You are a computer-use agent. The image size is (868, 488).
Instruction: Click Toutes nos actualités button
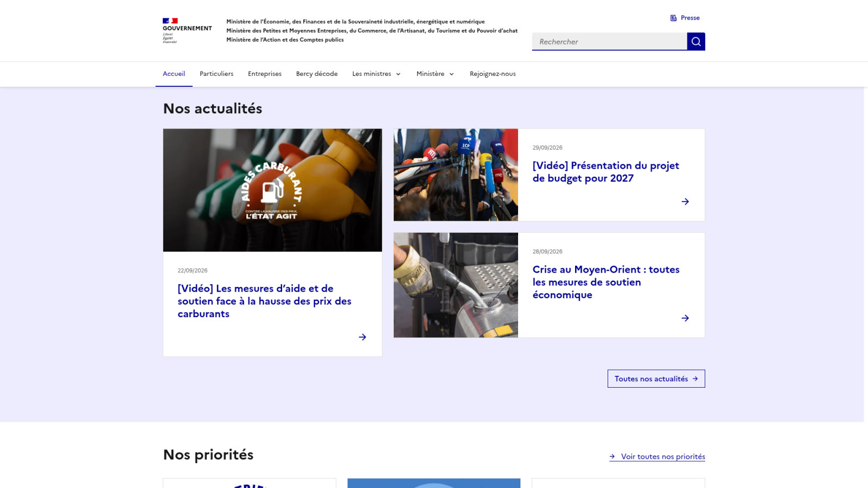(656, 378)
